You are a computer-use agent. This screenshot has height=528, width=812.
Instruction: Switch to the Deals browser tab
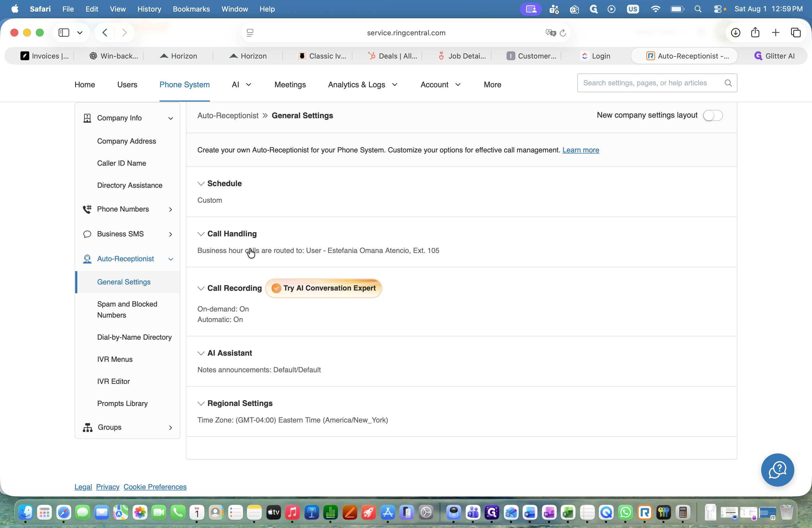coord(392,56)
